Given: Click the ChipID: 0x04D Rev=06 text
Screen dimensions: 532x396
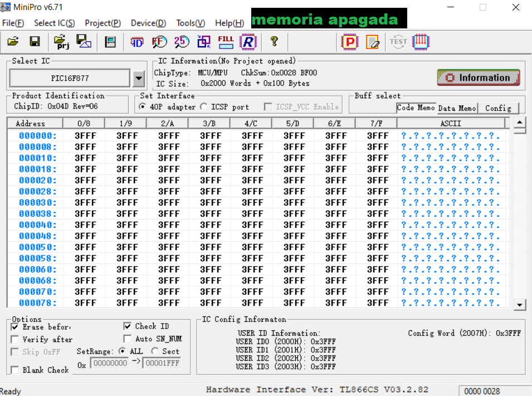Looking at the screenshot, I should 56,106.
